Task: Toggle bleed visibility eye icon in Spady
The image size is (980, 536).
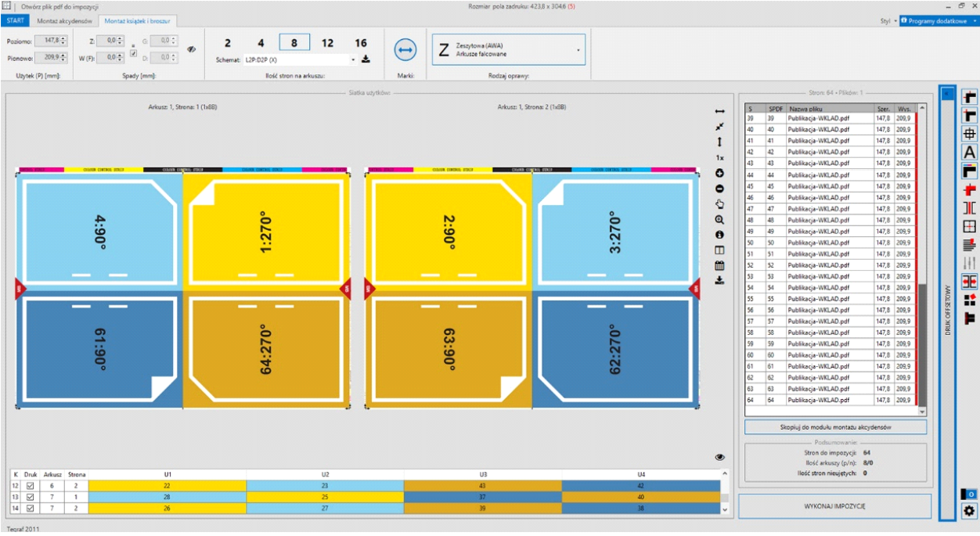Action: [x=191, y=49]
